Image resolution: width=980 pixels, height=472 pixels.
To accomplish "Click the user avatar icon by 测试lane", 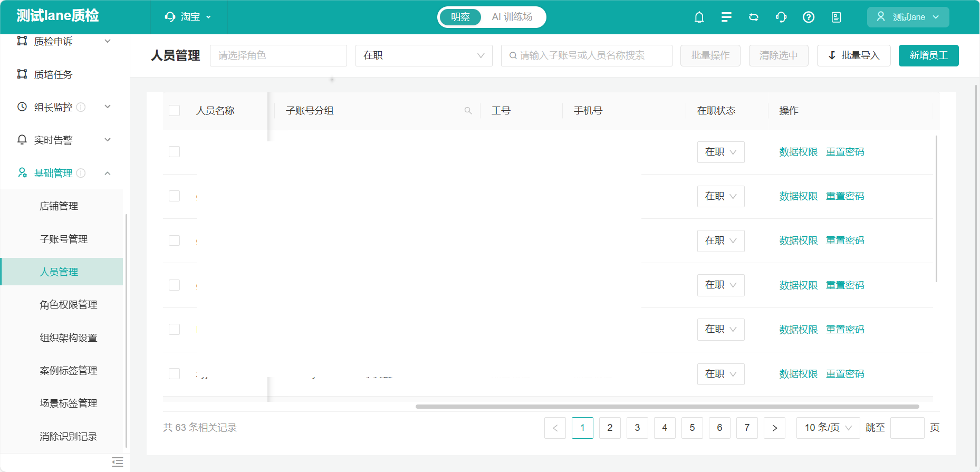I will pos(881,17).
